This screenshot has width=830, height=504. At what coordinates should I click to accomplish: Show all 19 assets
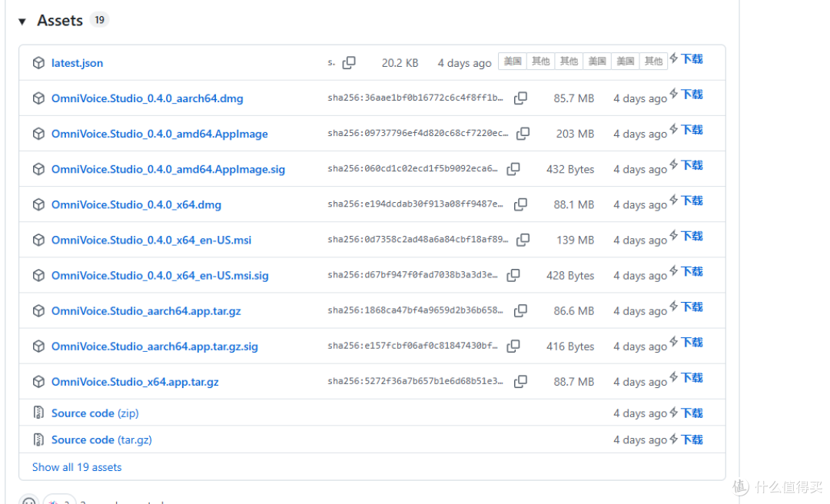[77, 467]
